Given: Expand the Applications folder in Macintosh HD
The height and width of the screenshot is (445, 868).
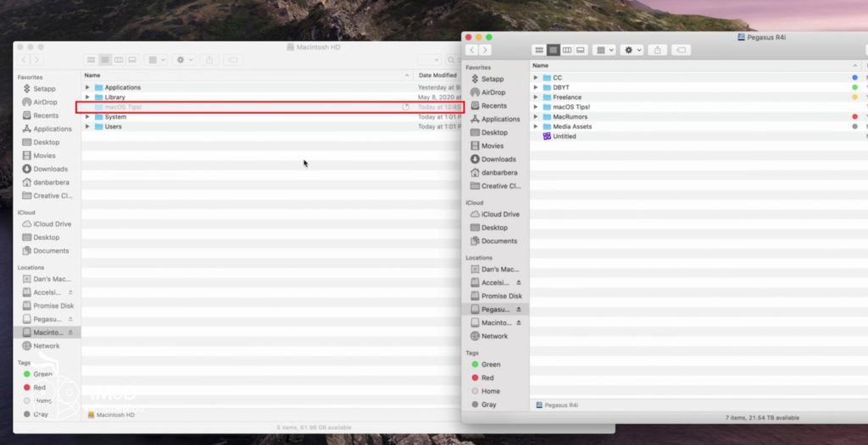Looking at the screenshot, I should point(87,87).
